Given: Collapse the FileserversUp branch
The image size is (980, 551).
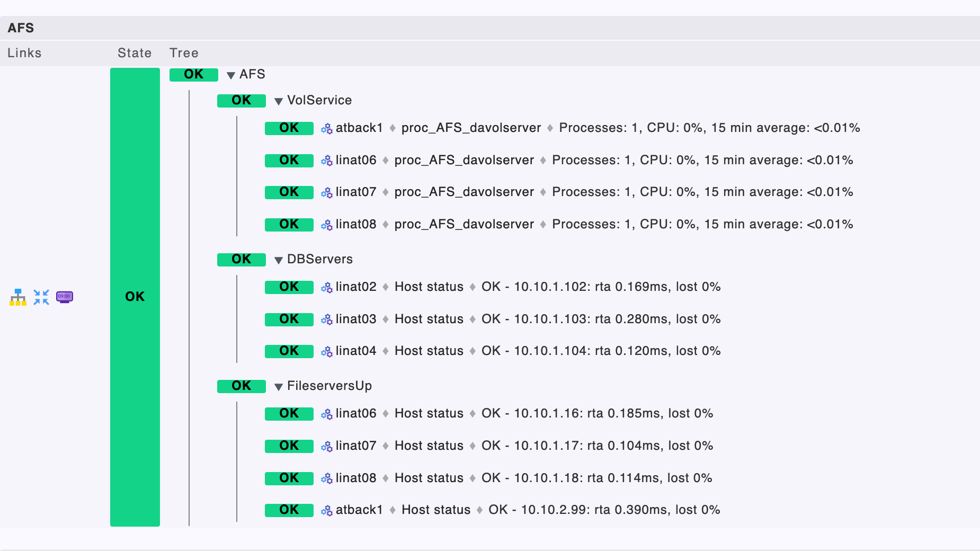Looking at the screenshot, I should pyautogui.click(x=279, y=387).
